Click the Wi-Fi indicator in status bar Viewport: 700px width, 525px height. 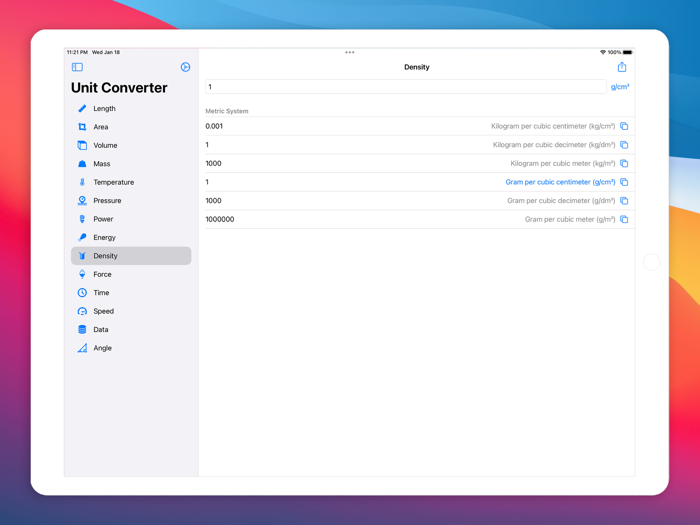tap(603, 52)
